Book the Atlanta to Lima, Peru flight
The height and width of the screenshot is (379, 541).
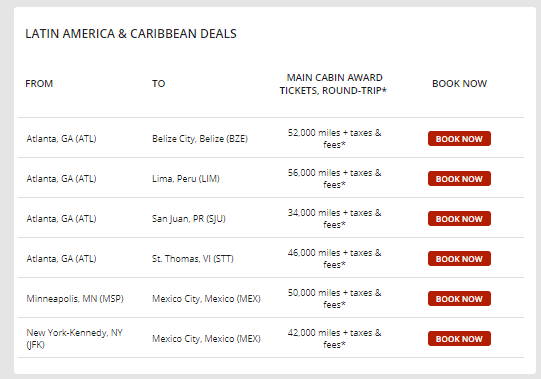pos(459,179)
